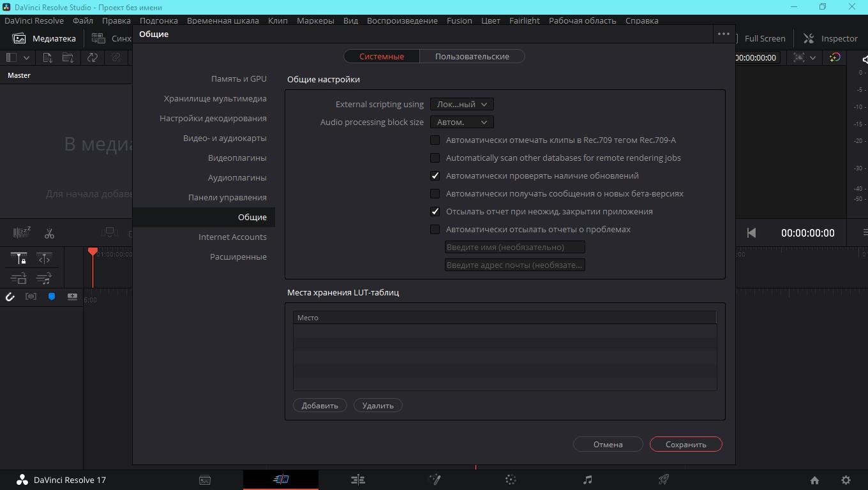Open the Deliver page rocket icon
This screenshot has height=490, width=868.
coord(664,480)
